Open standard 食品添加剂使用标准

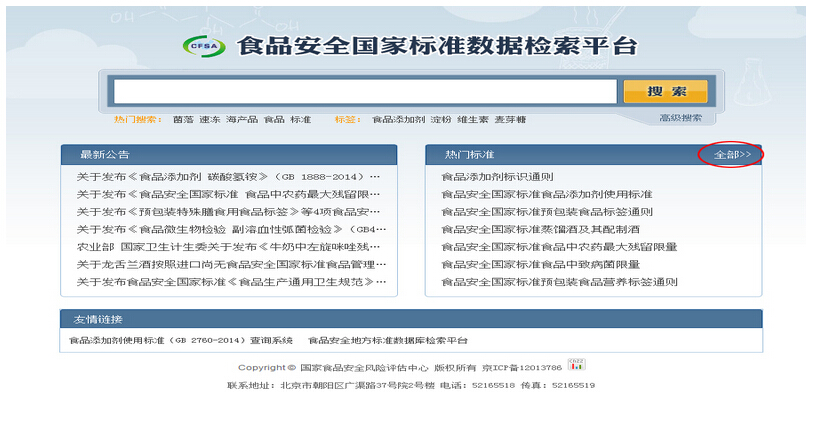pyautogui.click(x=547, y=194)
